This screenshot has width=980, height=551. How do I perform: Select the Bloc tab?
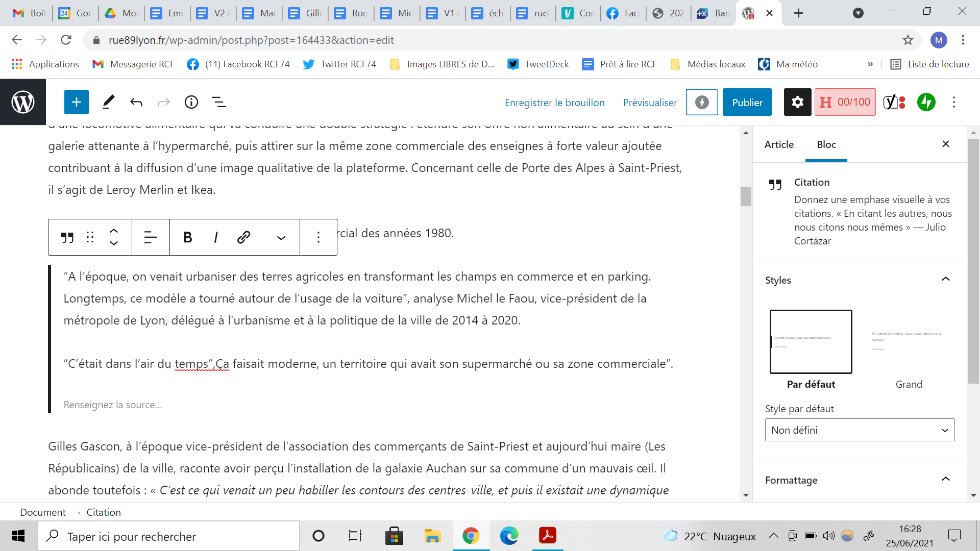[826, 144]
